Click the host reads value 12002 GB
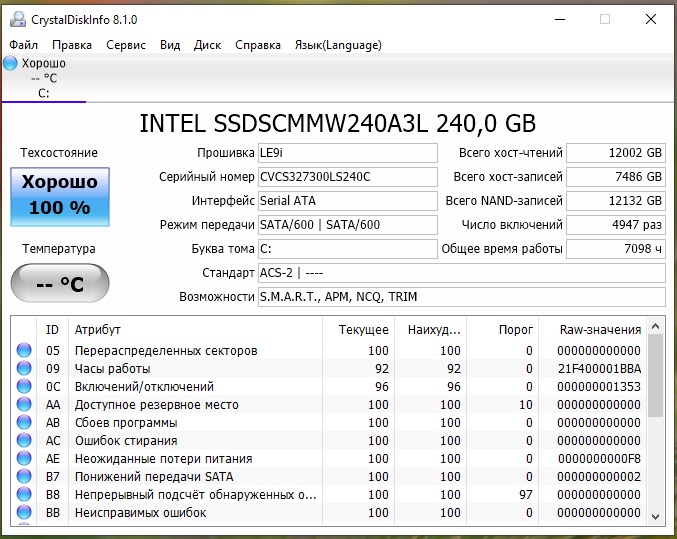 (x=616, y=153)
